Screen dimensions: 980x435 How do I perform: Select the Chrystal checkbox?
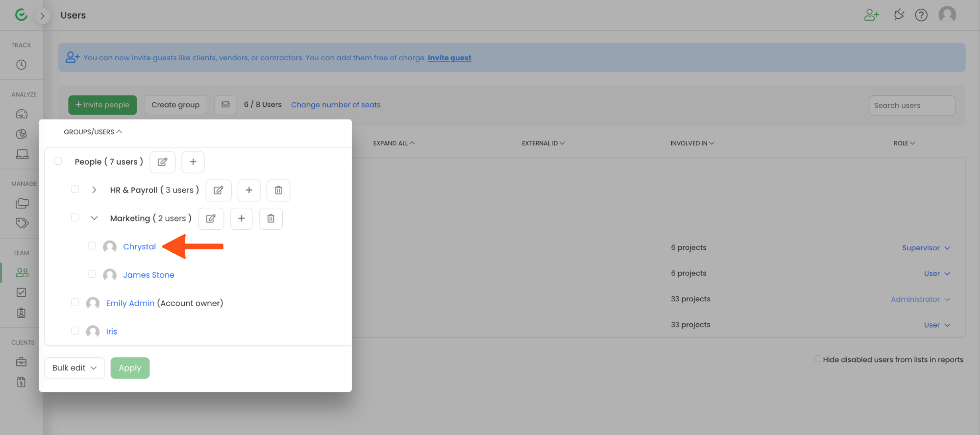[92, 245]
